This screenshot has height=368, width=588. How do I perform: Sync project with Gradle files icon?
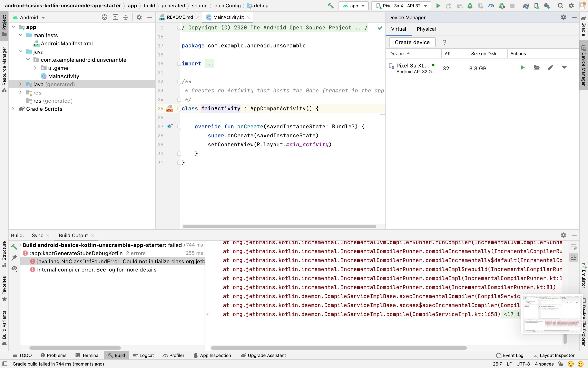[x=526, y=6]
